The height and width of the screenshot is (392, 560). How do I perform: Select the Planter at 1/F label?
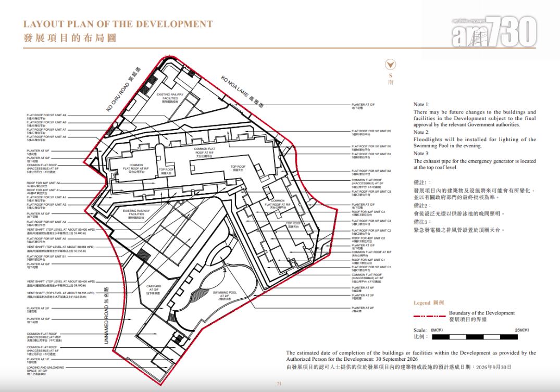38,359
